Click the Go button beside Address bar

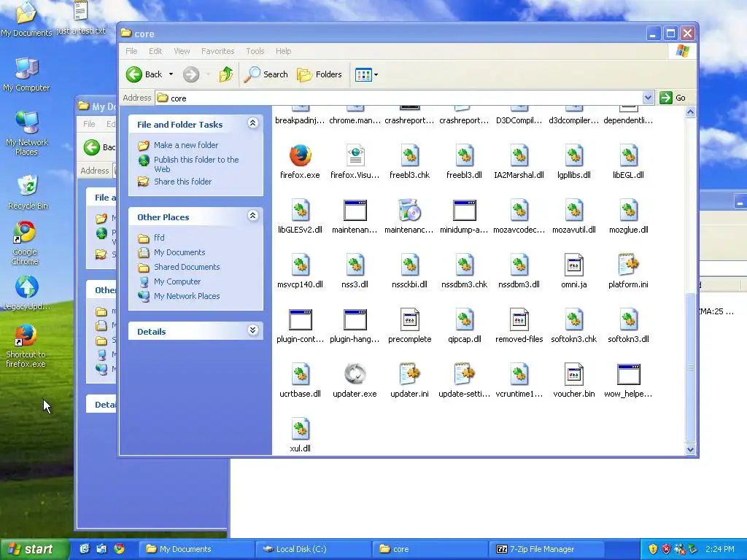point(673,98)
